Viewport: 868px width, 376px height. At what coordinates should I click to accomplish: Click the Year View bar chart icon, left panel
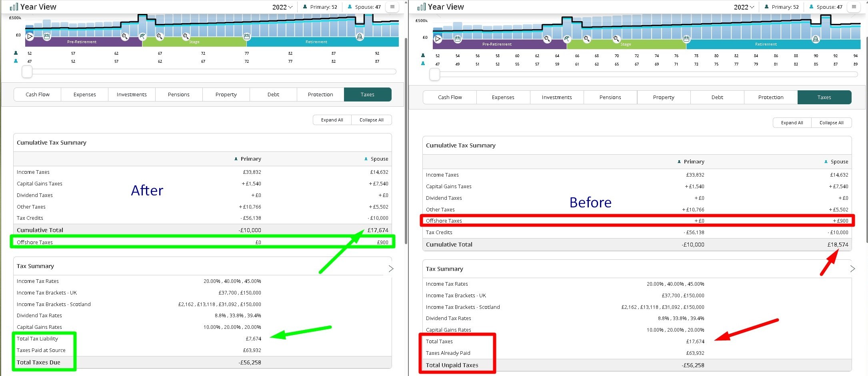point(14,7)
